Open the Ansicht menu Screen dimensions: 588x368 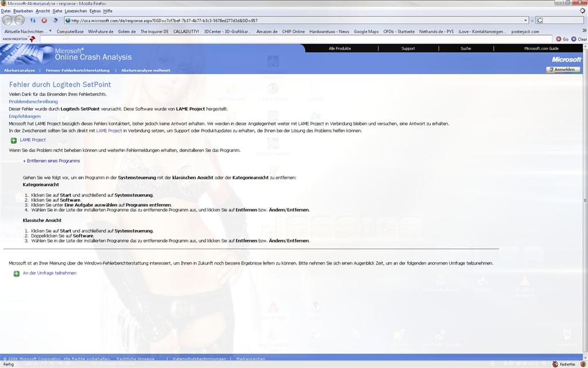point(42,11)
